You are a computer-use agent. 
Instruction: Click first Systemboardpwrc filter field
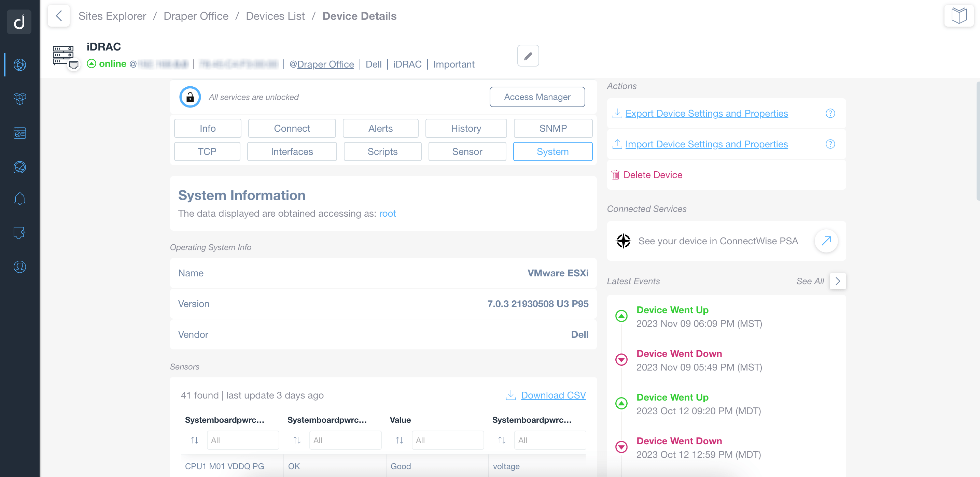243,440
